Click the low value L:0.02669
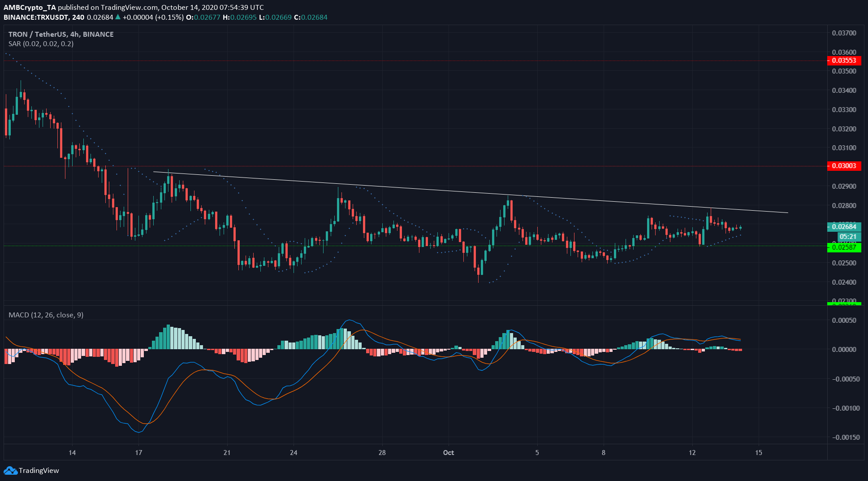Viewport: 868px width, 481px height. click(x=275, y=17)
